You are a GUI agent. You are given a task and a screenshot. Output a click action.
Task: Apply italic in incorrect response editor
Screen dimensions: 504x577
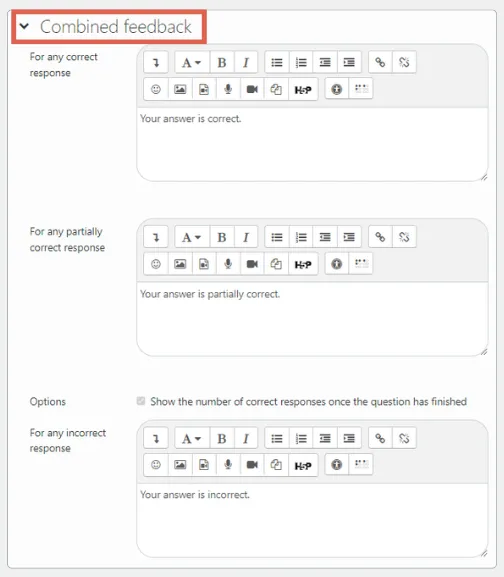point(246,439)
